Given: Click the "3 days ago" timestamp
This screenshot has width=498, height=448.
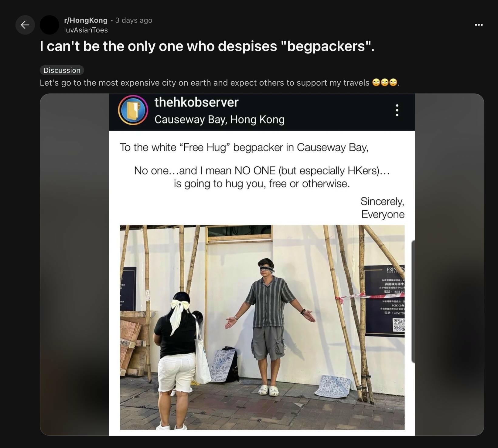Looking at the screenshot, I should (134, 20).
